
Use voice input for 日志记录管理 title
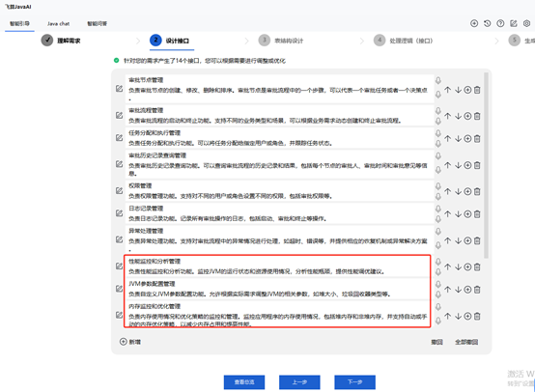[x=438, y=209]
